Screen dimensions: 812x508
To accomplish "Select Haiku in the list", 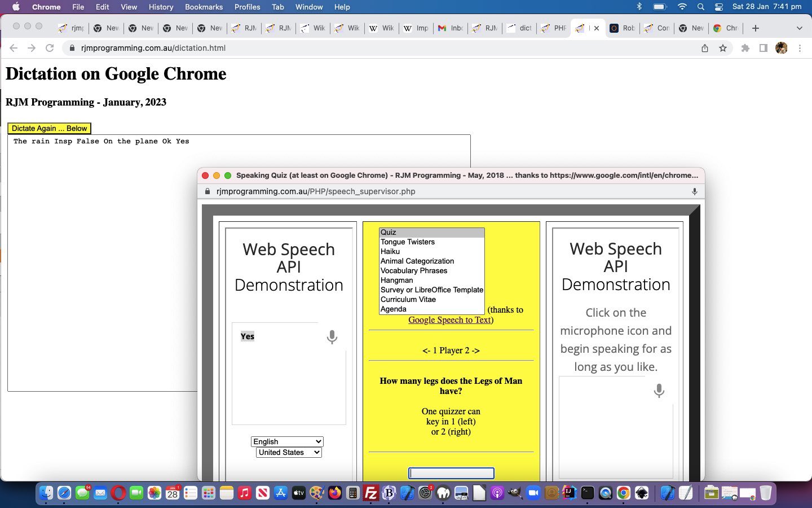I will 432,252.
